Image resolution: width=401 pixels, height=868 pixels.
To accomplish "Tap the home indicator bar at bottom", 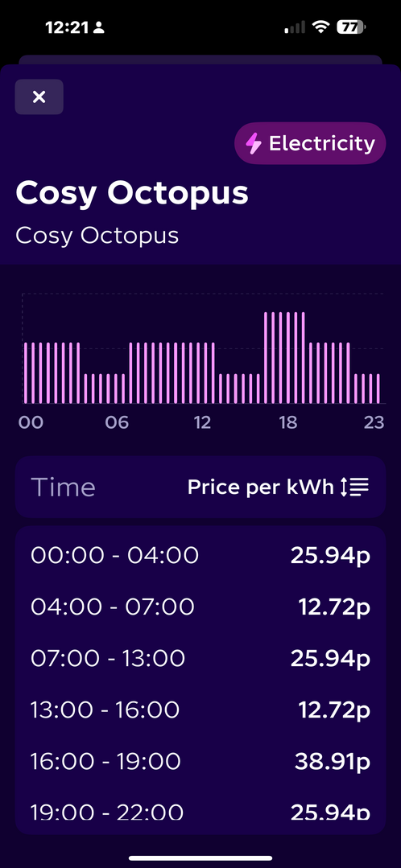I will click(200, 858).
